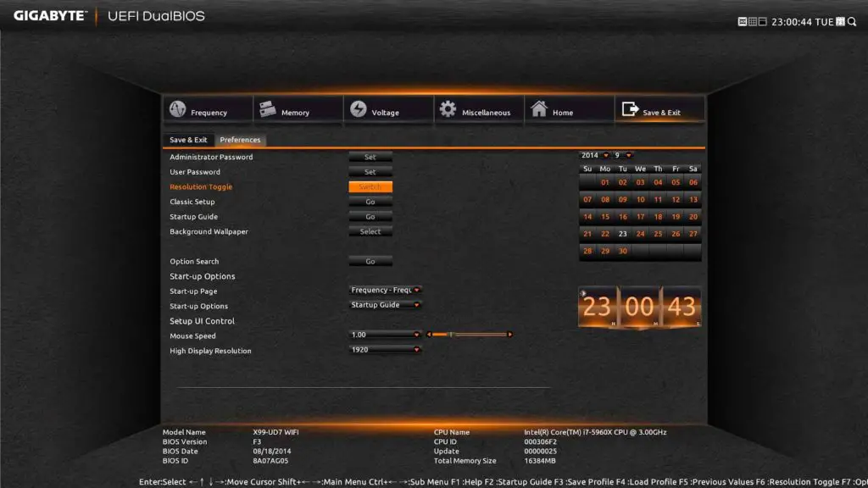
Task: Click the Background Wallpaper label
Action: pyautogui.click(x=209, y=232)
